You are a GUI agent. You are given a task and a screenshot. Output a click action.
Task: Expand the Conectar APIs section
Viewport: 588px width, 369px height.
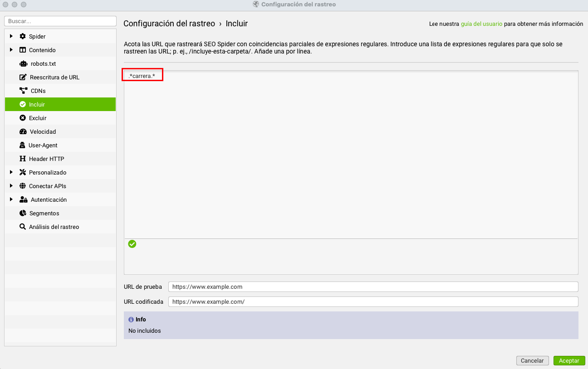11,186
